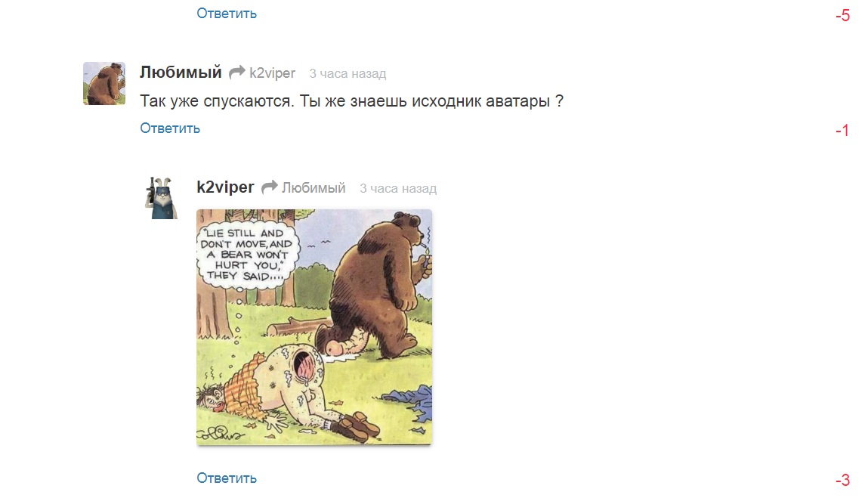Open the Любимый author name in bold
This screenshot has width=868, height=498.
pyautogui.click(x=181, y=72)
